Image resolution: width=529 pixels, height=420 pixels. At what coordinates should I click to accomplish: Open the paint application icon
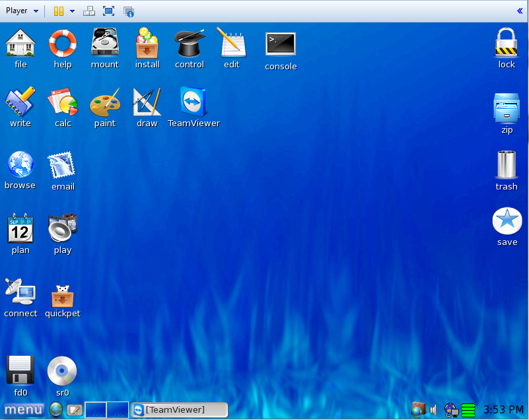tap(104, 103)
